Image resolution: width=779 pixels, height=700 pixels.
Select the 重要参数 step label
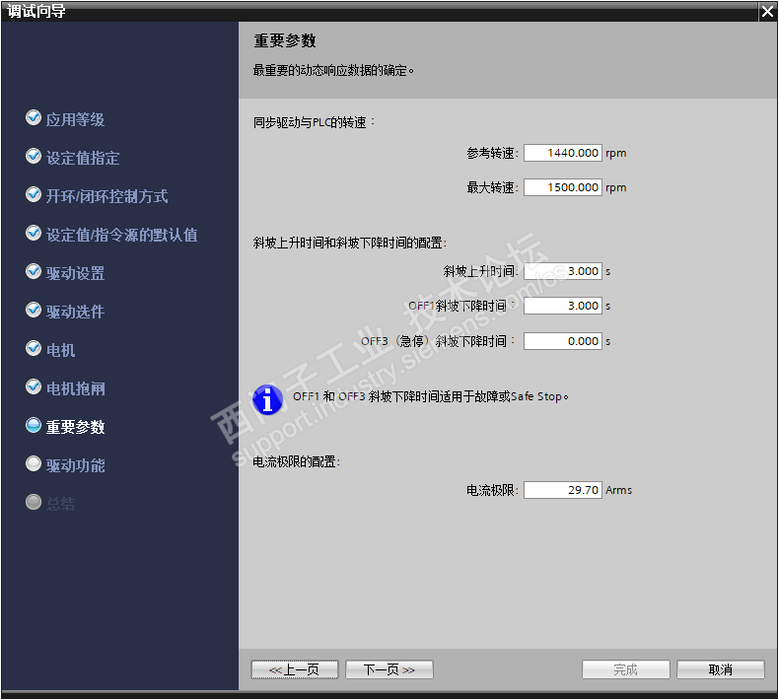coord(75,427)
